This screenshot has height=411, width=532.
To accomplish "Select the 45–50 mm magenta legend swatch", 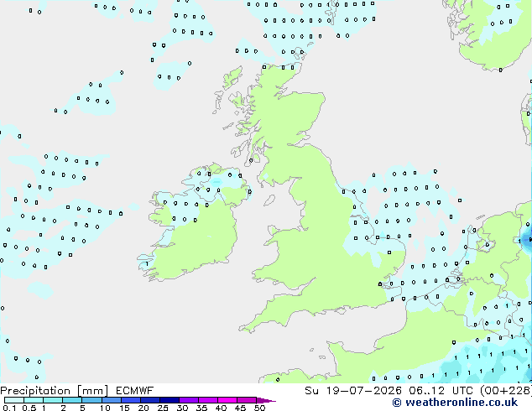I will (247, 400).
